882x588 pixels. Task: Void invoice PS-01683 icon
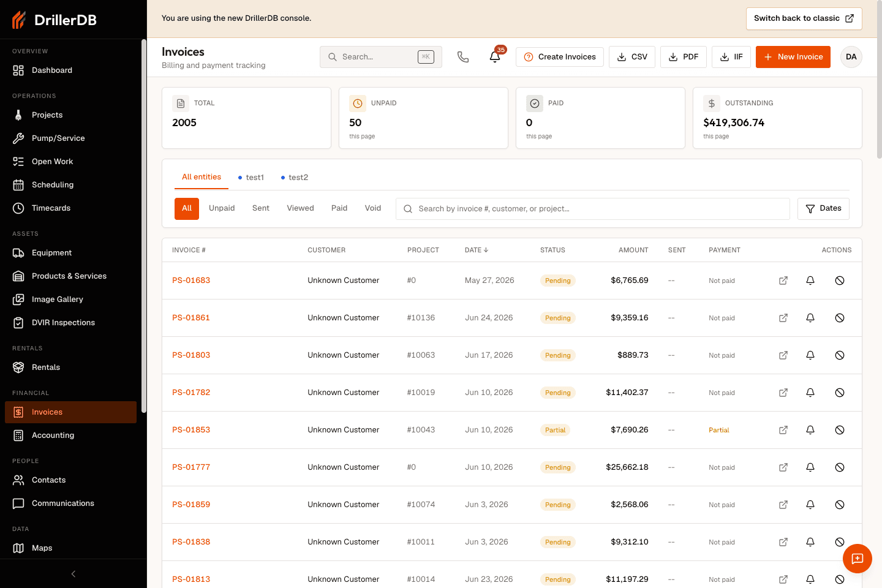[x=840, y=281]
